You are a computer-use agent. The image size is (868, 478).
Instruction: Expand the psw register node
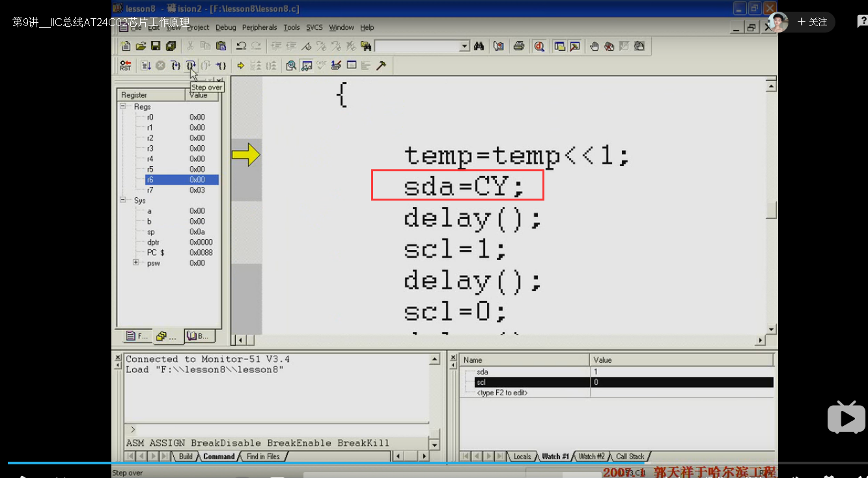point(136,262)
